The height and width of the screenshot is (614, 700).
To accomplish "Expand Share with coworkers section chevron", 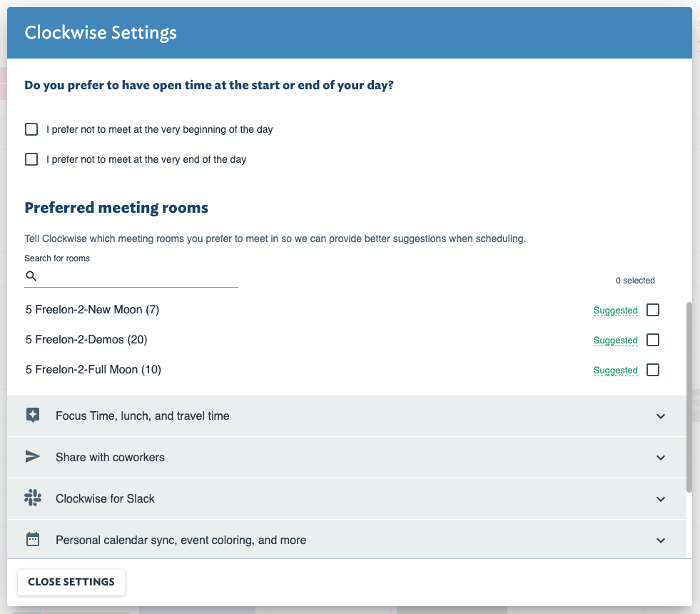I will 661,458.
